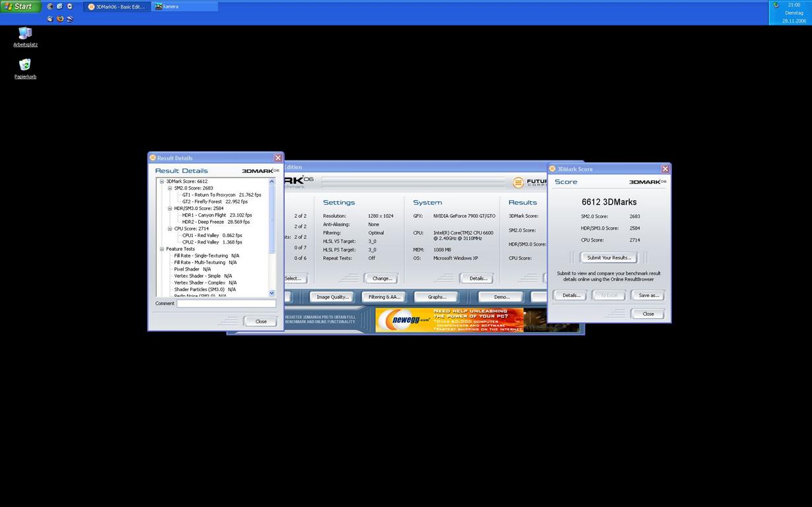Click the Change... settings button
Image resolution: width=812 pixels, height=507 pixels.
tap(382, 279)
